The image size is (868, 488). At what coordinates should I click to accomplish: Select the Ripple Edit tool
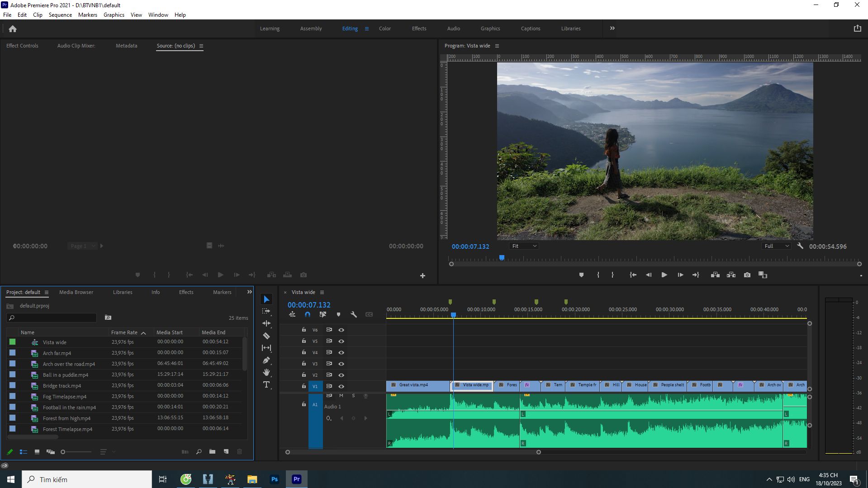(x=266, y=323)
